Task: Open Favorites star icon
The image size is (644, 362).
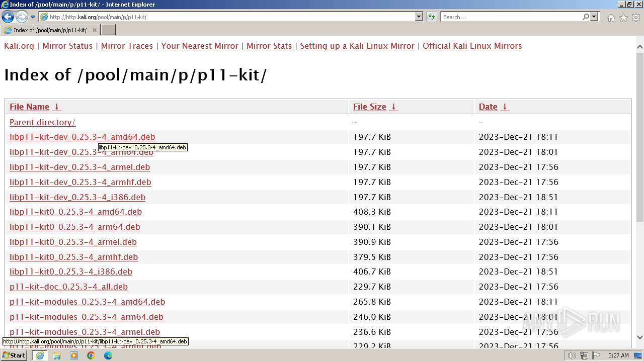Action: point(623,18)
